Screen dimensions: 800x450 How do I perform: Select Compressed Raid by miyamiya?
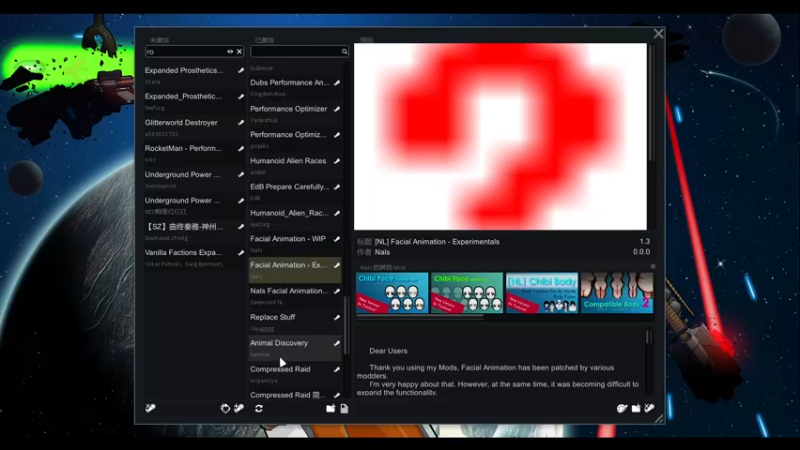295,374
